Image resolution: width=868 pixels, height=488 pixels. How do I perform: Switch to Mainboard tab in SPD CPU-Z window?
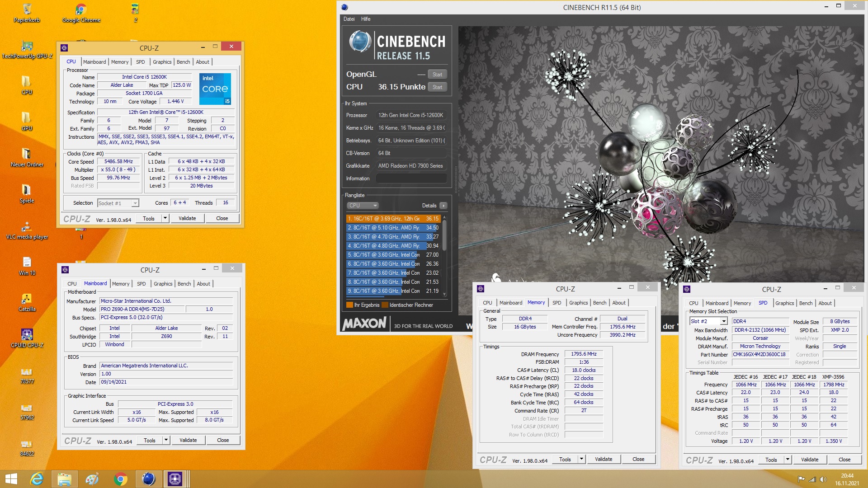(x=717, y=303)
